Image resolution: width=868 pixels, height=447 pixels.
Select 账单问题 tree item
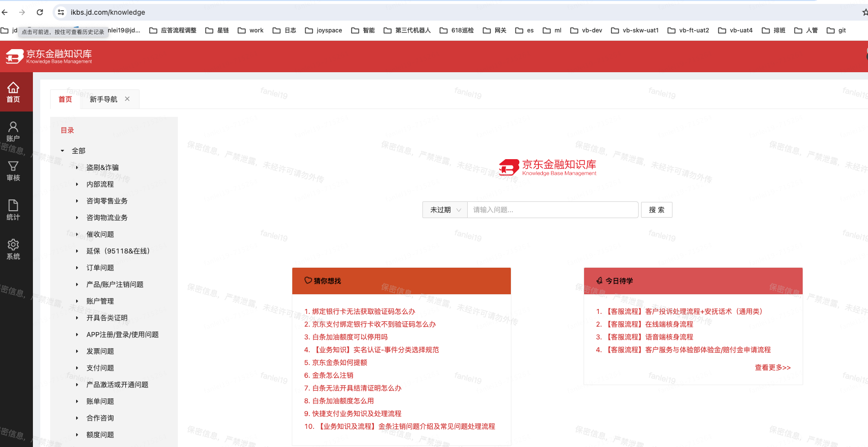coord(100,401)
